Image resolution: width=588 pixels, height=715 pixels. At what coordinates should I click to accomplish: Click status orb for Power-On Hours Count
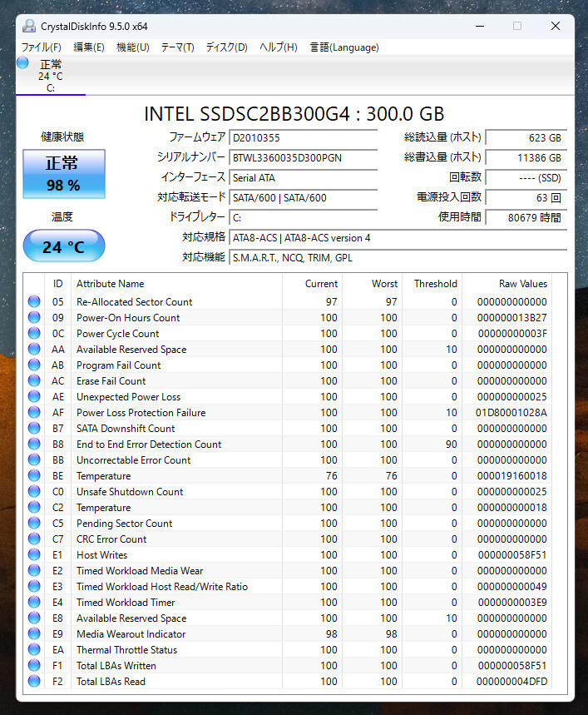34,317
